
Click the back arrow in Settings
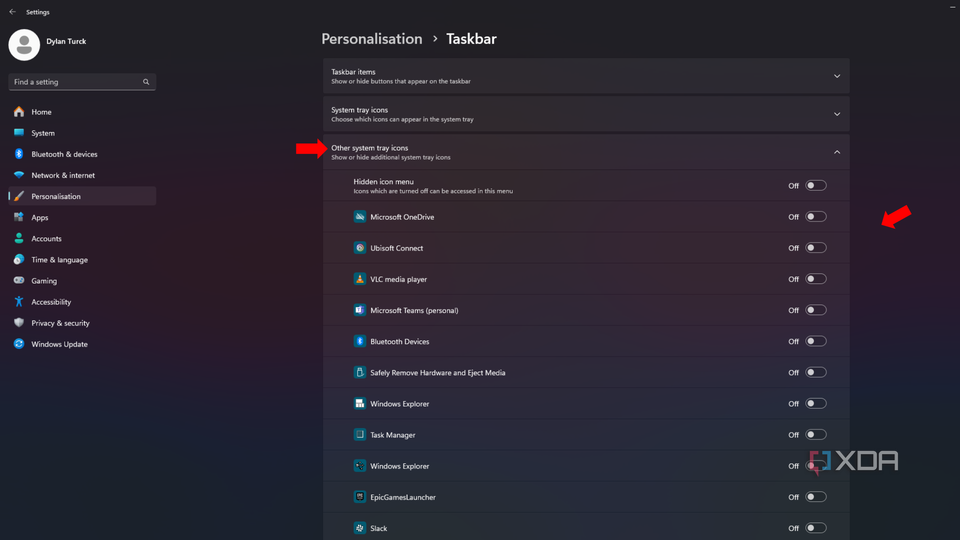[x=12, y=12]
